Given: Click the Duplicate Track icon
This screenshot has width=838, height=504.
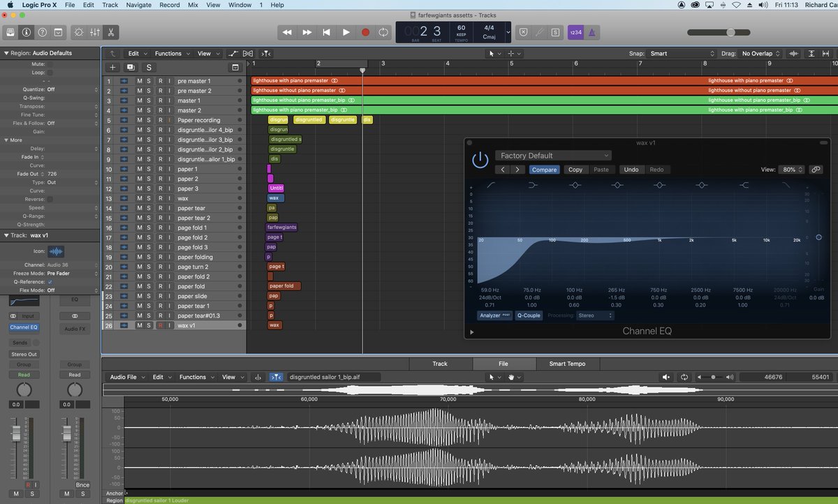Looking at the screenshot, I should (131, 67).
